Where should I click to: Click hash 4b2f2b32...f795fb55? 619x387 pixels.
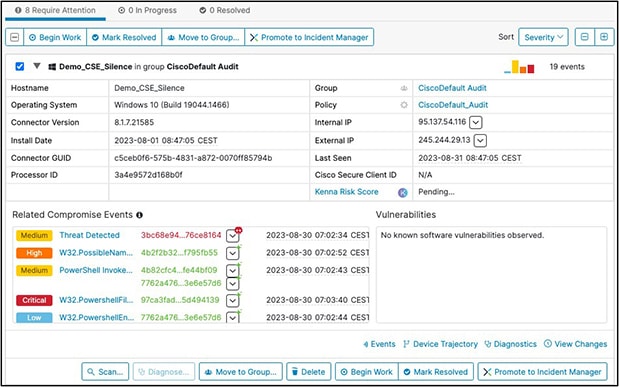179,253
